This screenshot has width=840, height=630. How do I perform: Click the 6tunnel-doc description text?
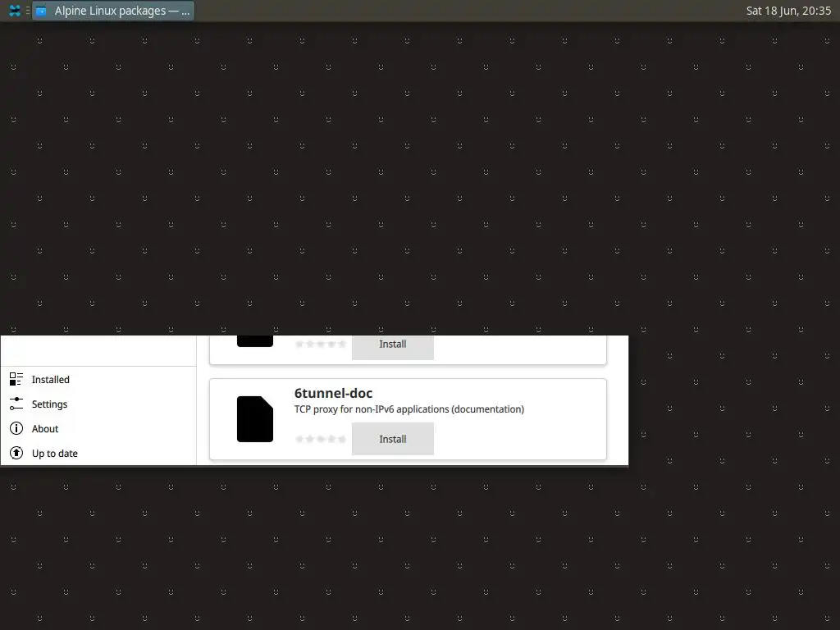409,409
